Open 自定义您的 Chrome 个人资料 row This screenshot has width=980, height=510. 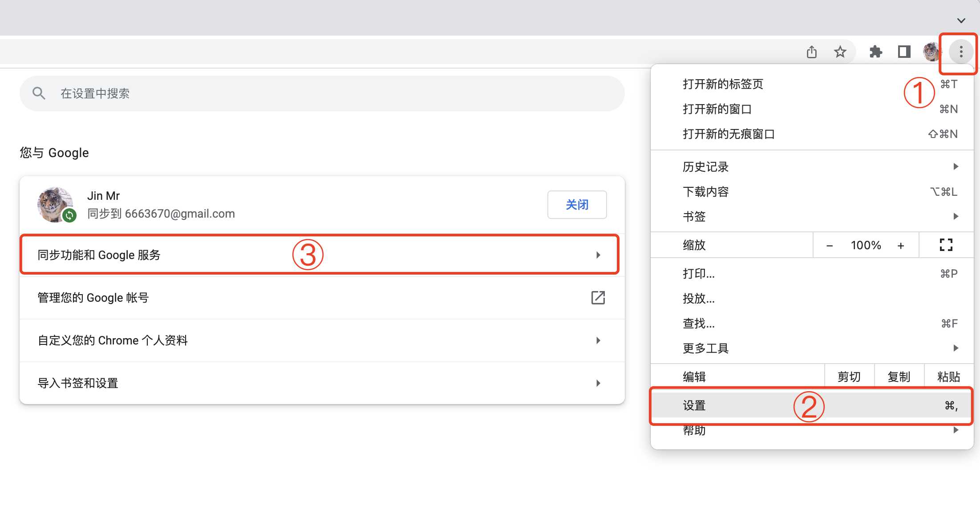[322, 340]
